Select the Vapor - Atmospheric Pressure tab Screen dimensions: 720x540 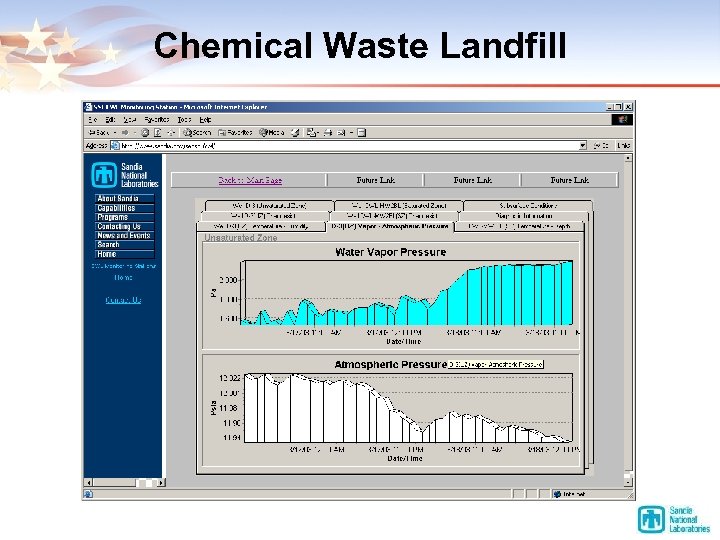pyautogui.click(x=390, y=226)
